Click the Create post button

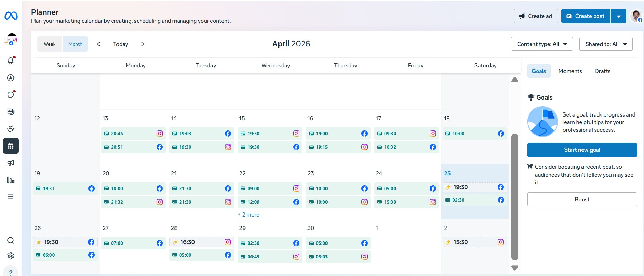pyautogui.click(x=586, y=16)
